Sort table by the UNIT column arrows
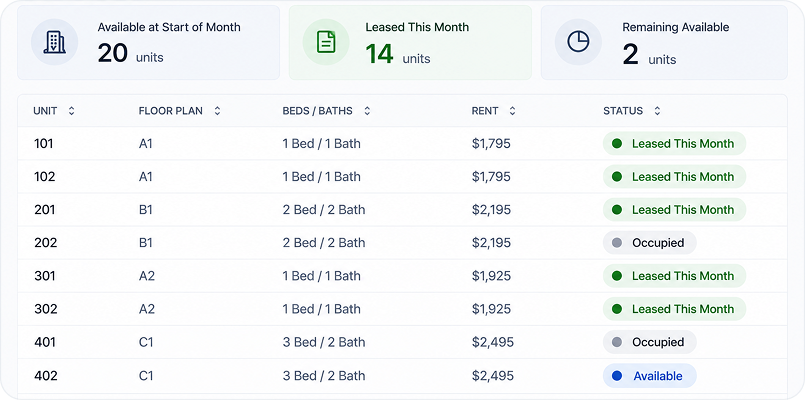 pyautogui.click(x=71, y=111)
